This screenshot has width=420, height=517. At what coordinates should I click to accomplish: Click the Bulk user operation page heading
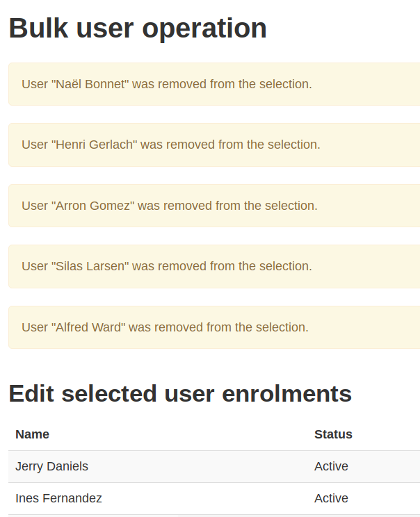pos(138,28)
